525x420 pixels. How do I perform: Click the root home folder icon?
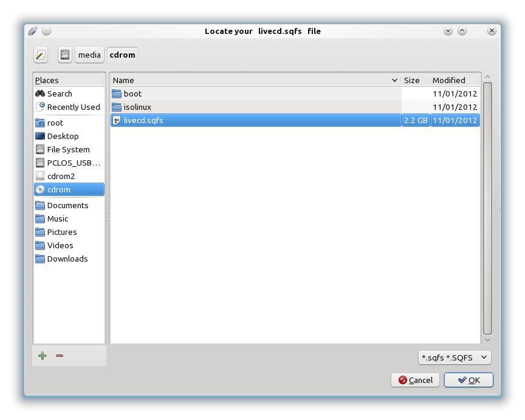[x=40, y=123]
